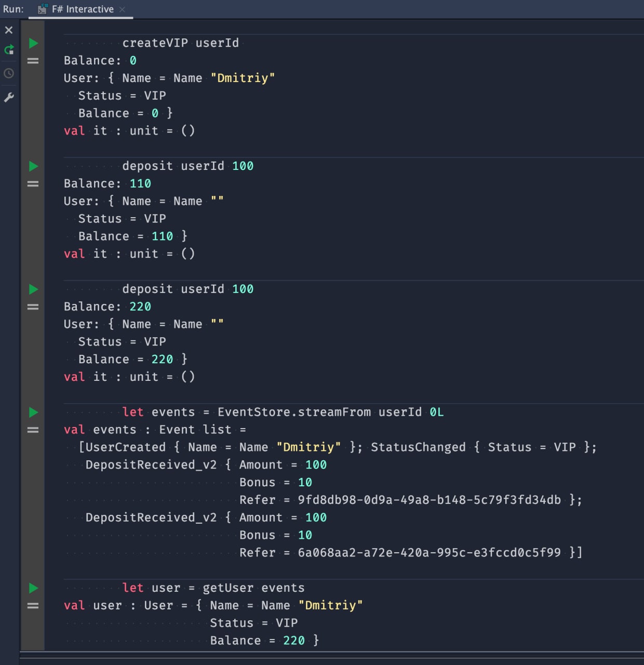Click the first "Dmitriy" string under createVIP

(x=243, y=78)
